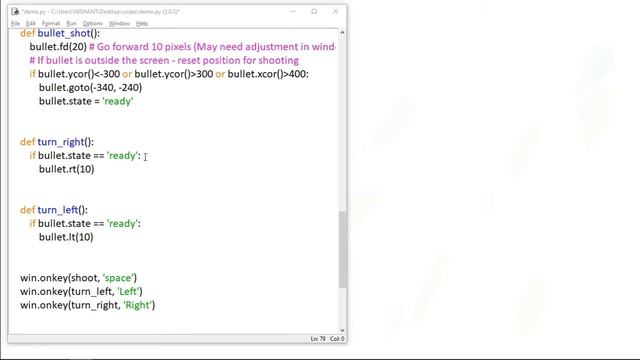Click the '# If bullet is outside the screen' comment
640x360 pixels.
click(164, 60)
